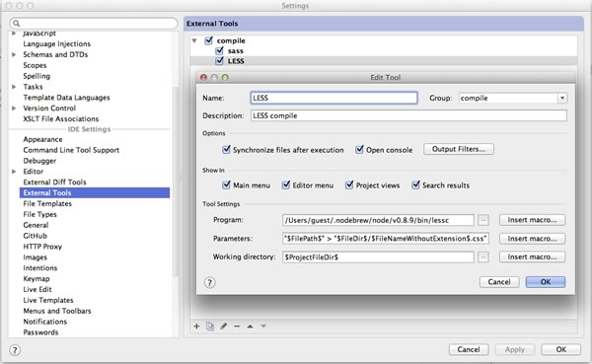Screen dimensions: 592x364
Task: Open External Diff Tools settings
Action: click(x=54, y=182)
